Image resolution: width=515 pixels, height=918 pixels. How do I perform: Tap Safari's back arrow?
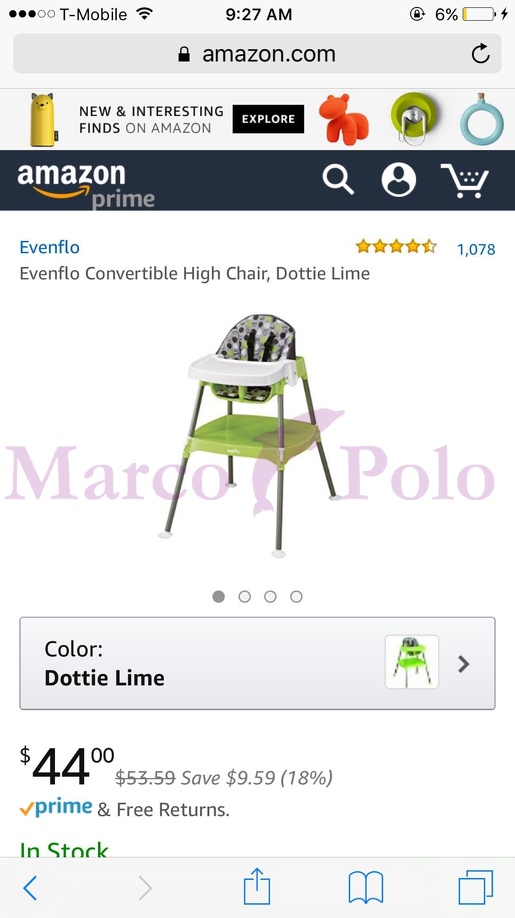30,888
